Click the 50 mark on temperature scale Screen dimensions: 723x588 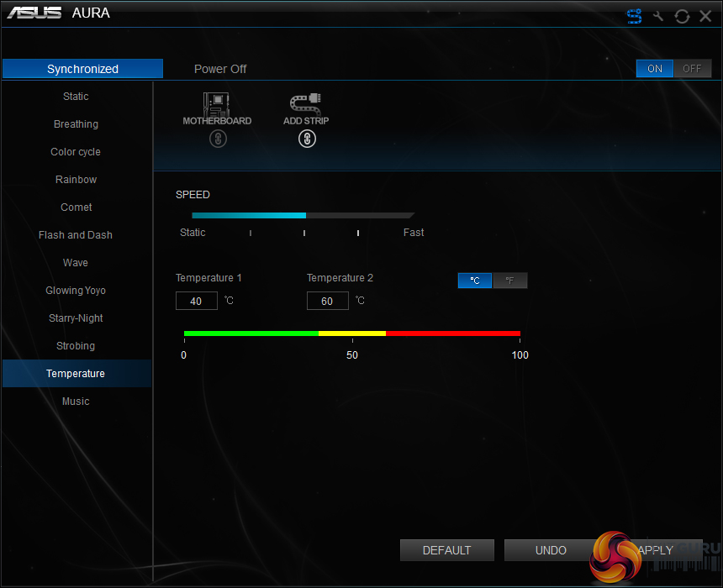[x=352, y=354]
